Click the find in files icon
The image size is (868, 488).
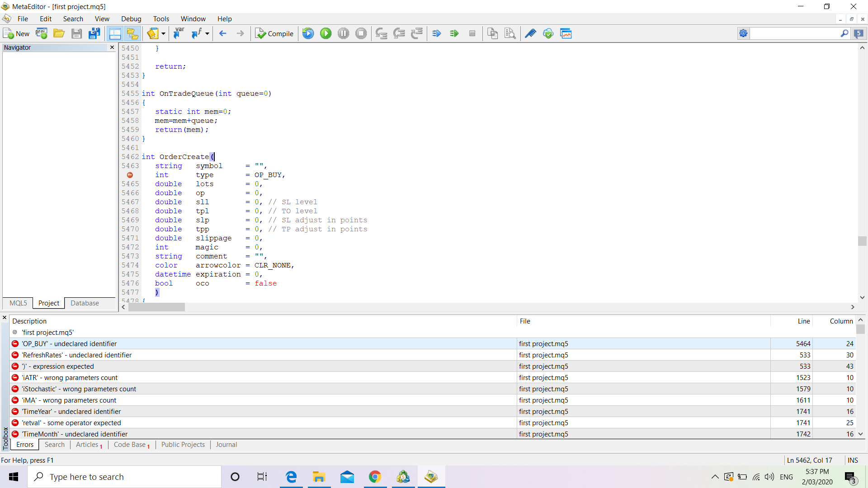click(x=510, y=33)
